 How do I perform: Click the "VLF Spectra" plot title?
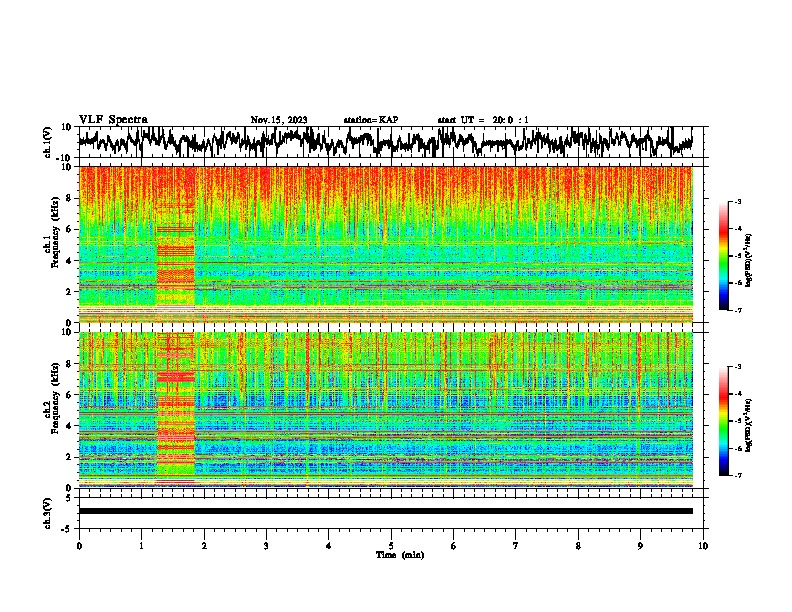[113, 120]
